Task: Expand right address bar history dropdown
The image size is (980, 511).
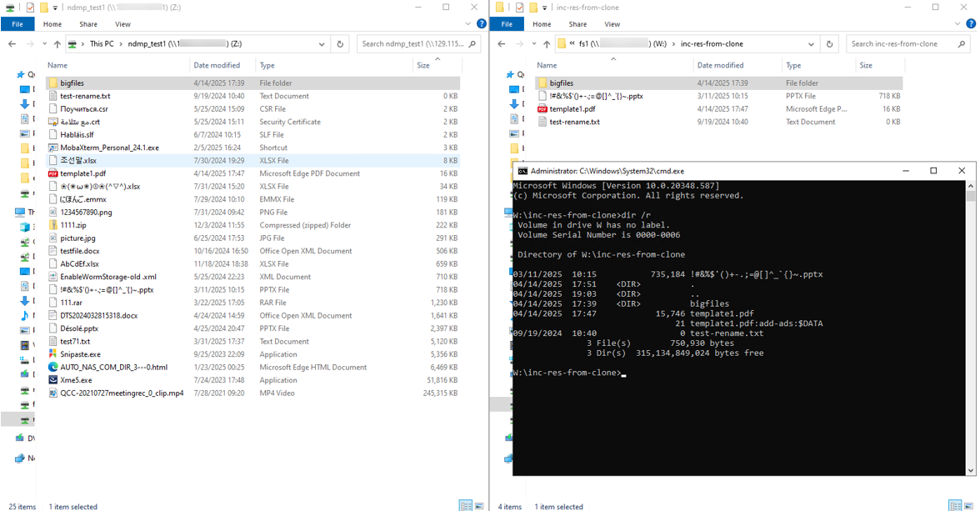Action: 812,44
